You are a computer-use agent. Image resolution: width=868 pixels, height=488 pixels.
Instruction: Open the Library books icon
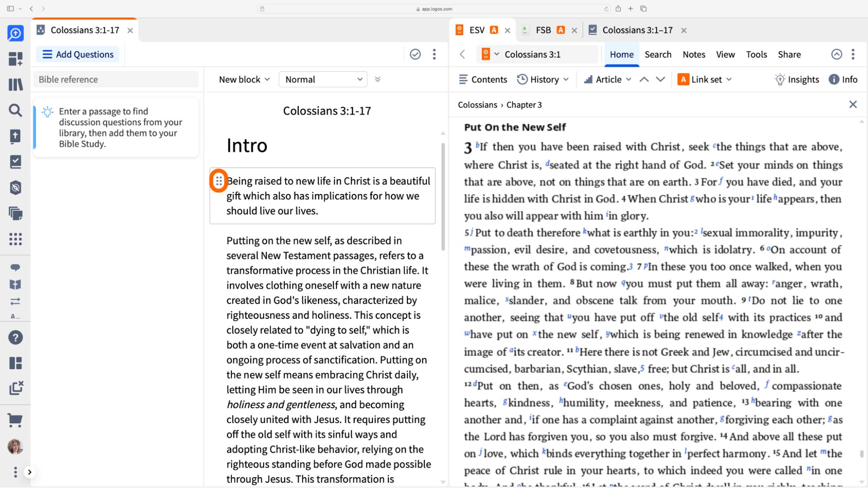click(x=15, y=84)
